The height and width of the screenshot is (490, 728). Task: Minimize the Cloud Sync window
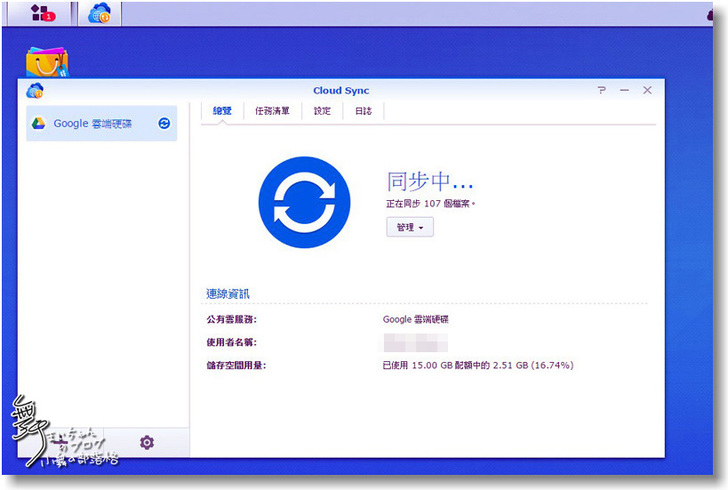click(624, 90)
